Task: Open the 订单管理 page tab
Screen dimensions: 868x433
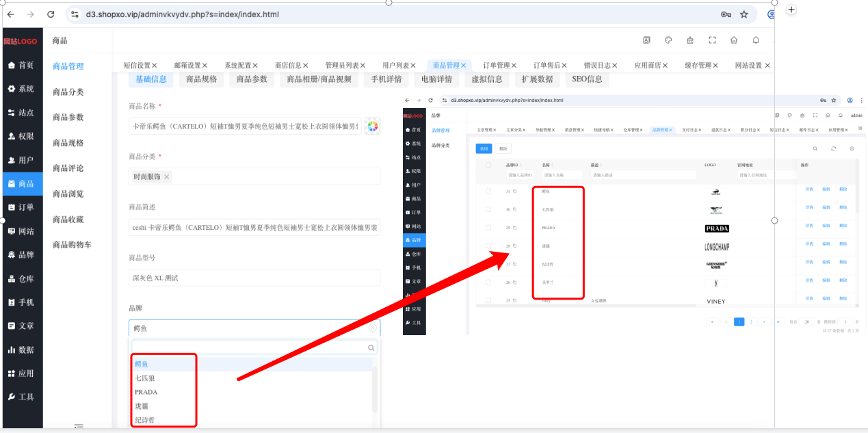Action: [x=498, y=66]
